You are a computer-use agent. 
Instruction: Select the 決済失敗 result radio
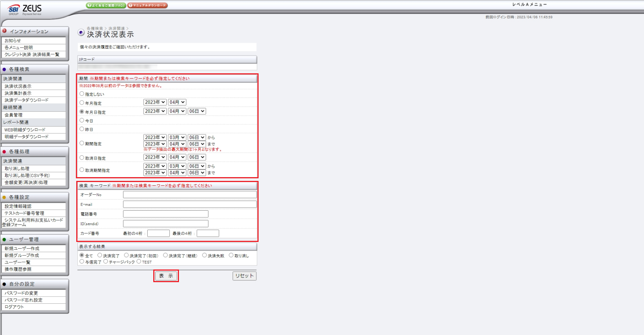pyautogui.click(x=205, y=255)
